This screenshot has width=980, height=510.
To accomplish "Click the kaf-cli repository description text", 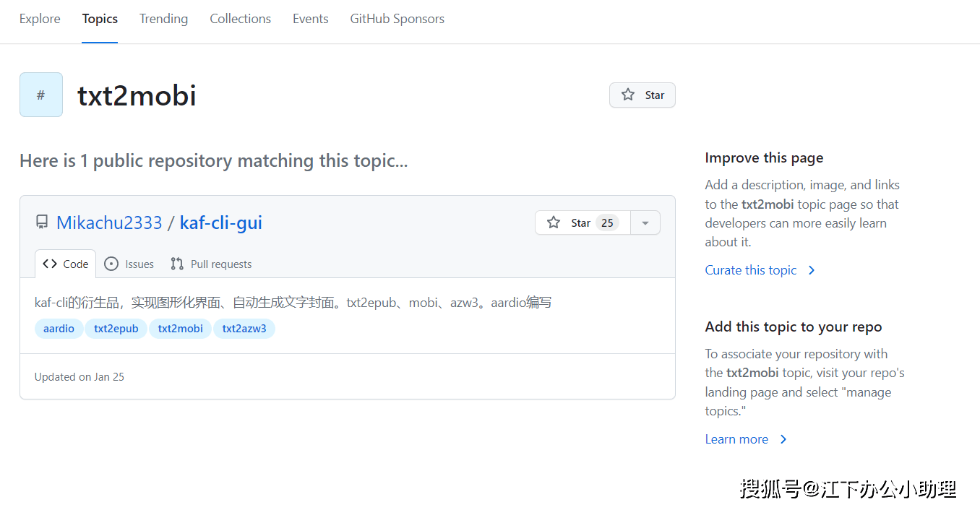I will [293, 302].
